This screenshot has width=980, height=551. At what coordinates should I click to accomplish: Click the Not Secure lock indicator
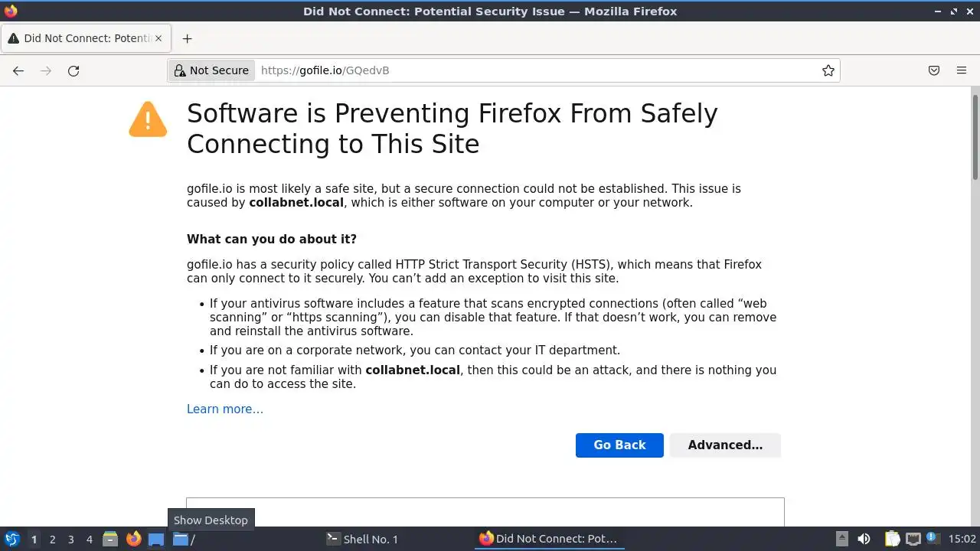(211, 70)
